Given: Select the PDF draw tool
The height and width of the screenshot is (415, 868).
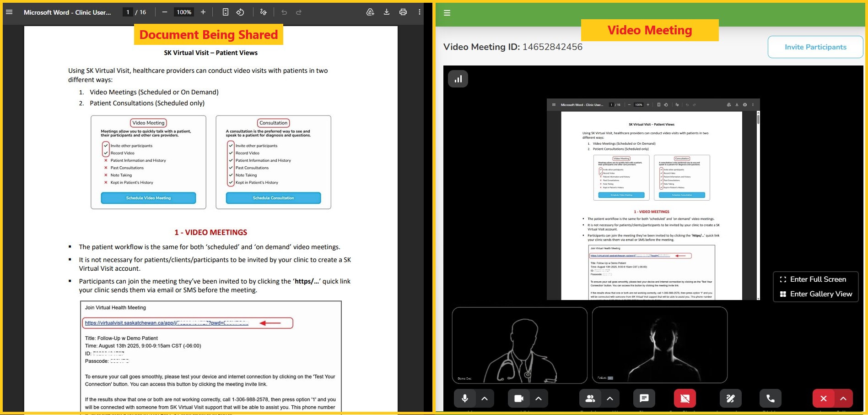Looking at the screenshot, I should click(263, 12).
